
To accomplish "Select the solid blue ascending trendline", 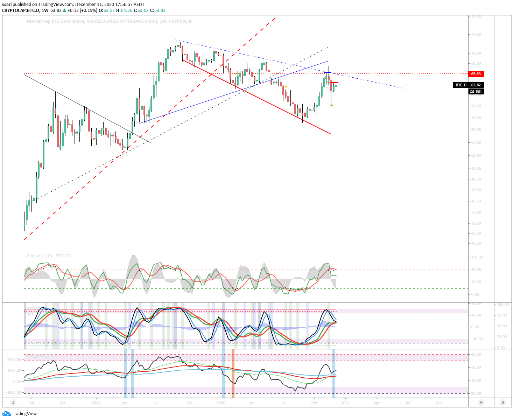I will pyautogui.click(x=234, y=92).
